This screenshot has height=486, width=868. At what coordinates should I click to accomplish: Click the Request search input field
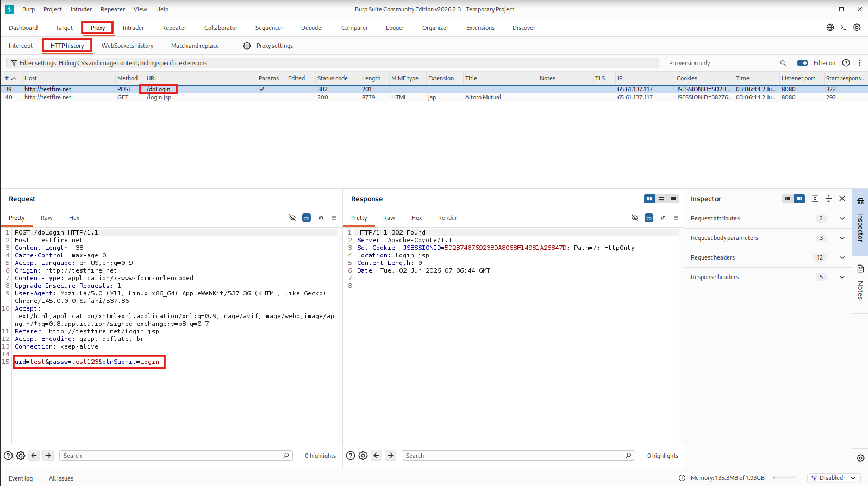[x=176, y=456]
